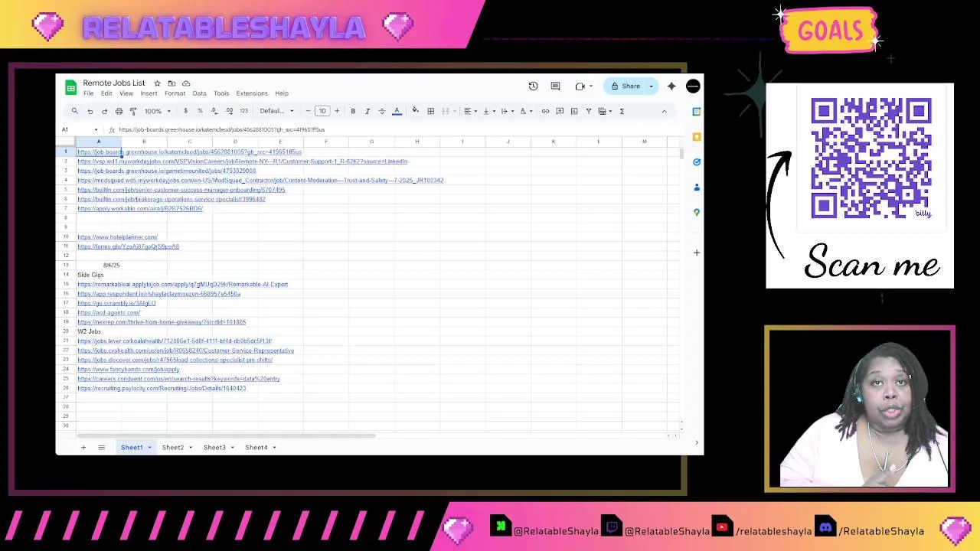Screen dimensions: 980x551
Task: Get add-ons plus in side panel
Action: [696, 253]
